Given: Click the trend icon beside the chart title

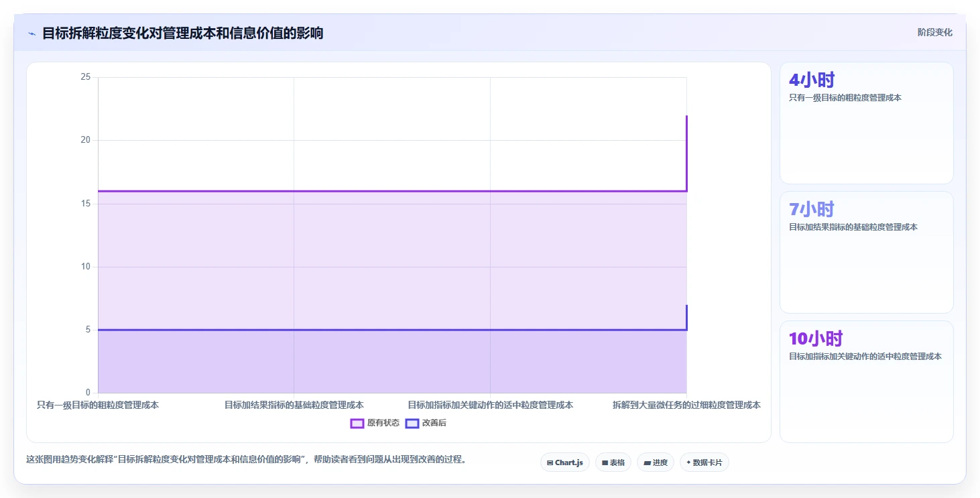Looking at the screenshot, I should coord(32,34).
